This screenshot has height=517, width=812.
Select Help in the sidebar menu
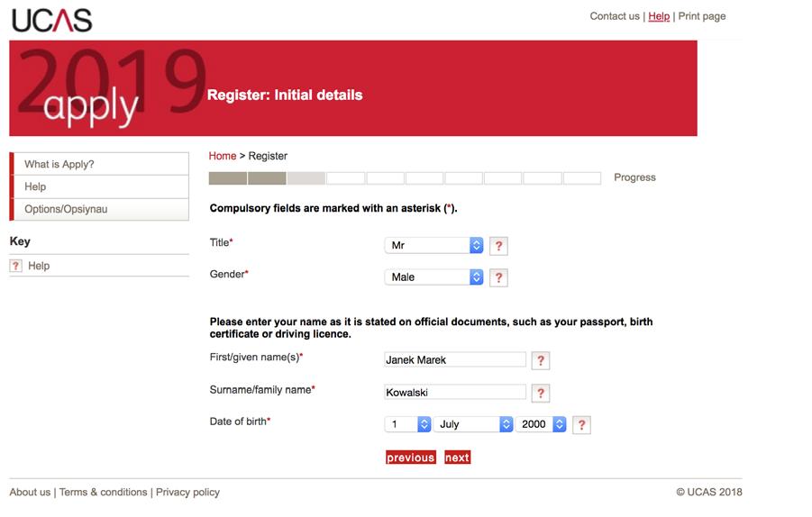[x=101, y=186]
